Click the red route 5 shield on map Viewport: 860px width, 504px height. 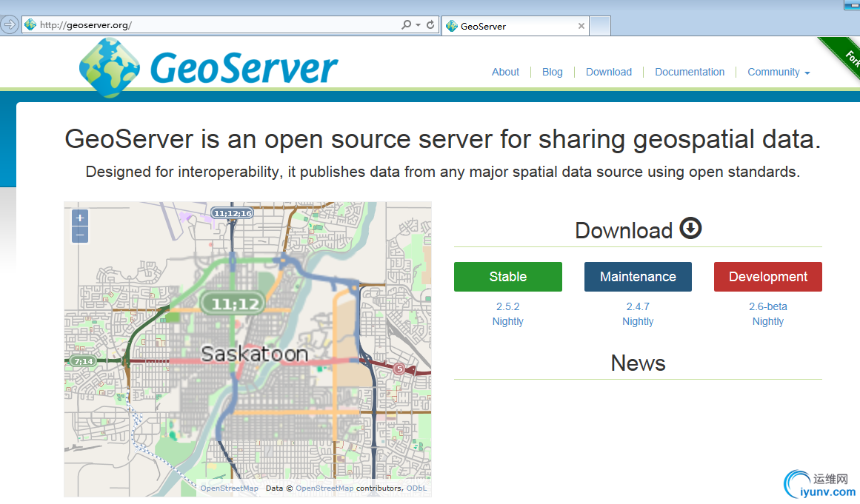tap(399, 369)
